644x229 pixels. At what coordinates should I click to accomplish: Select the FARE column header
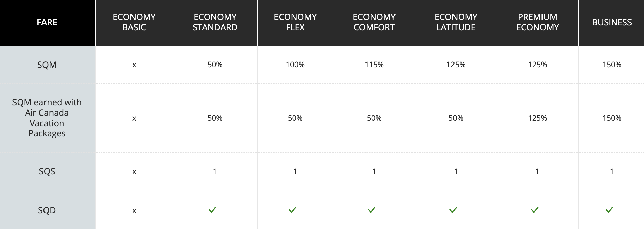tap(47, 22)
